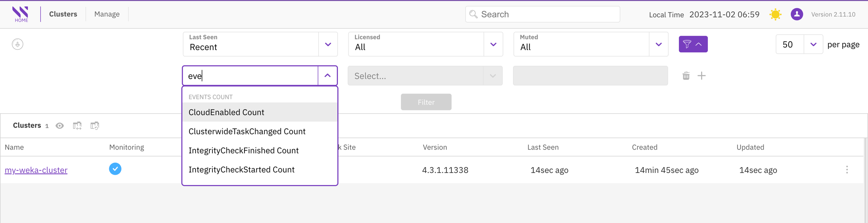Viewport: 868px width, 223px height.
Task: Add a filter row with plus icon
Action: (x=701, y=76)
